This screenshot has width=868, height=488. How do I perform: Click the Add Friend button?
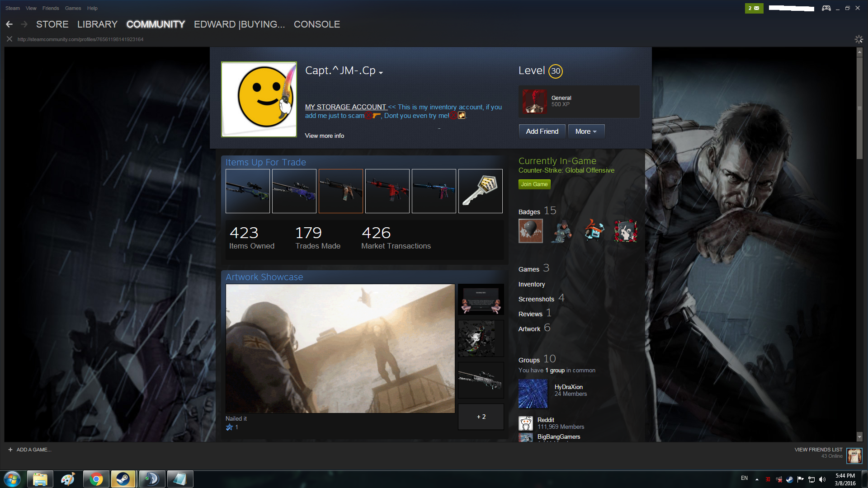542,131
